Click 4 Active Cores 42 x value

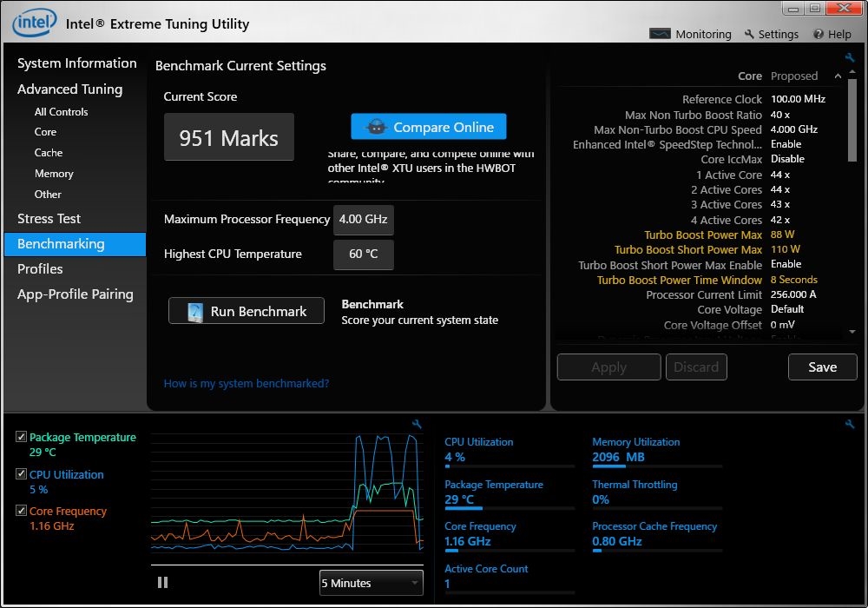coord(780,221)
